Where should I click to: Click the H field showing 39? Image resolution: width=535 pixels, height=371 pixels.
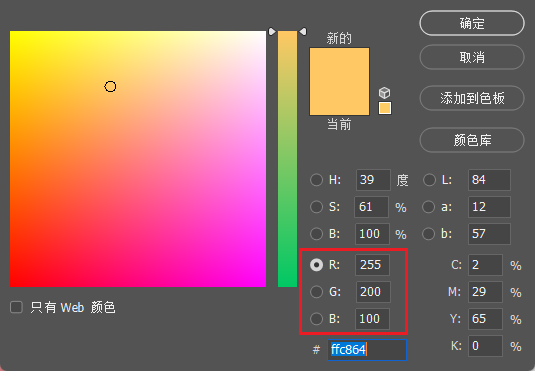point(373,180)
